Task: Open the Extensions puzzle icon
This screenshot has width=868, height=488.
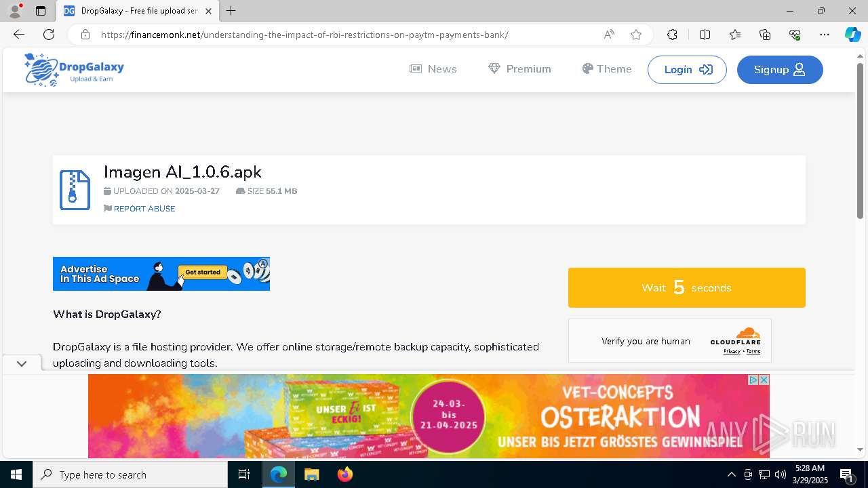Action: pos(672,35)
